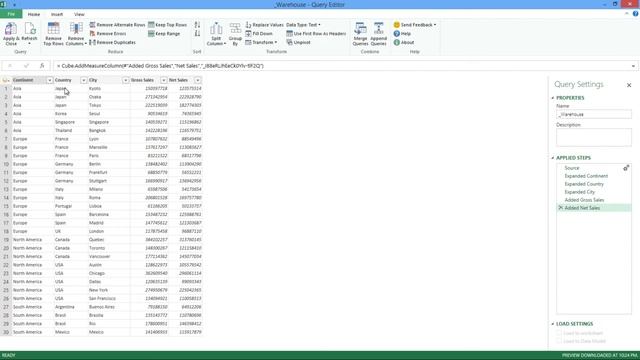Click Remove Duplicates button

click(x=112, y=42)
